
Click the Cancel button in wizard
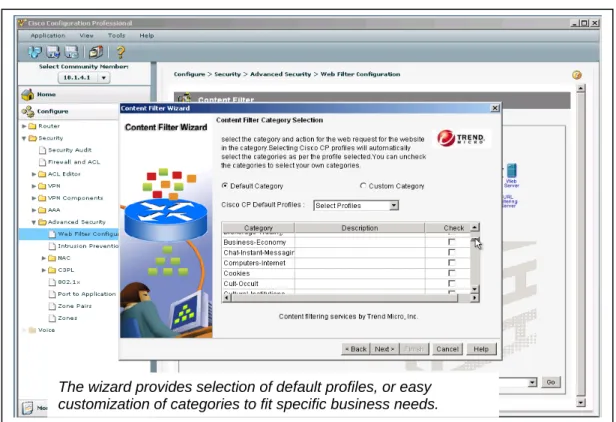pos(447,349)
